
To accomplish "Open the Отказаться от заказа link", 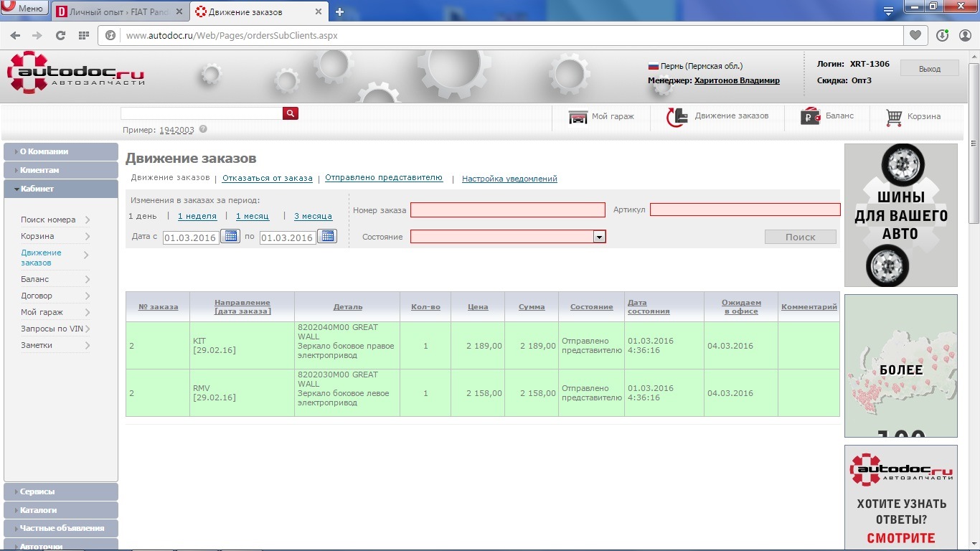I will 268,178.
